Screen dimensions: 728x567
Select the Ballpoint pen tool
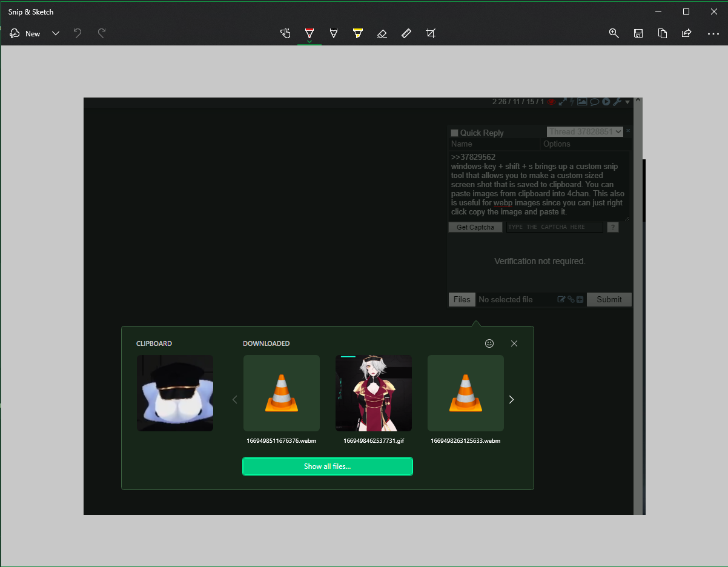tap(309, 33)
